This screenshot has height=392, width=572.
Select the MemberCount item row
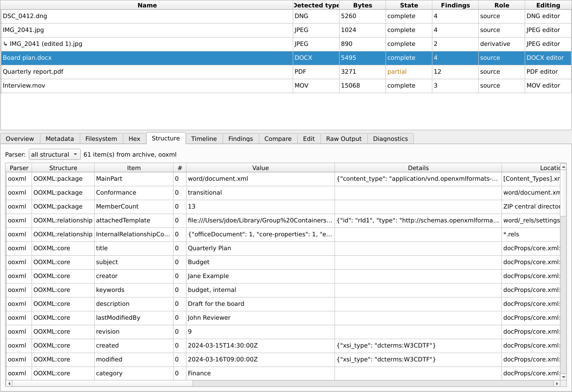(283, 207)
